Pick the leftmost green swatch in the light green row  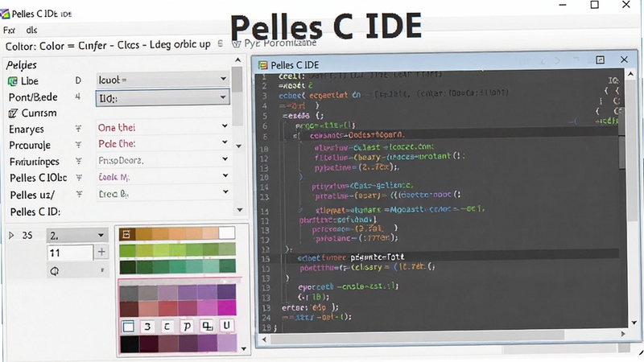[127, 249]
